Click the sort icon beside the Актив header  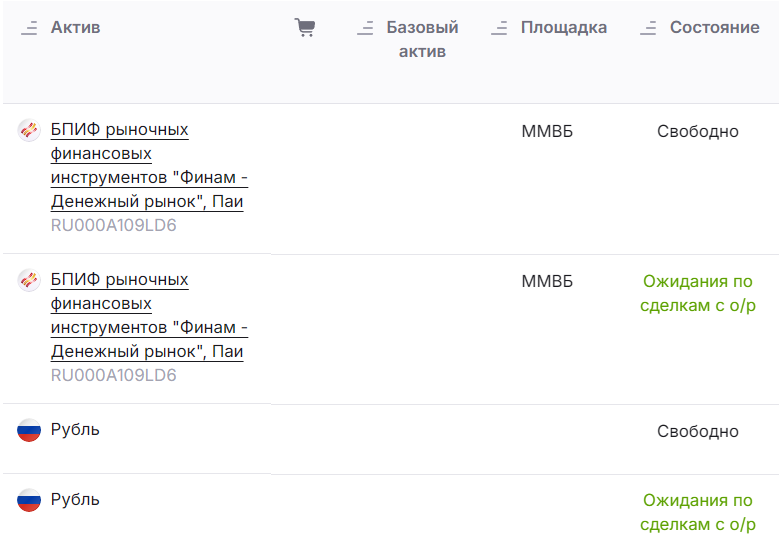click(x=29, y=29)
